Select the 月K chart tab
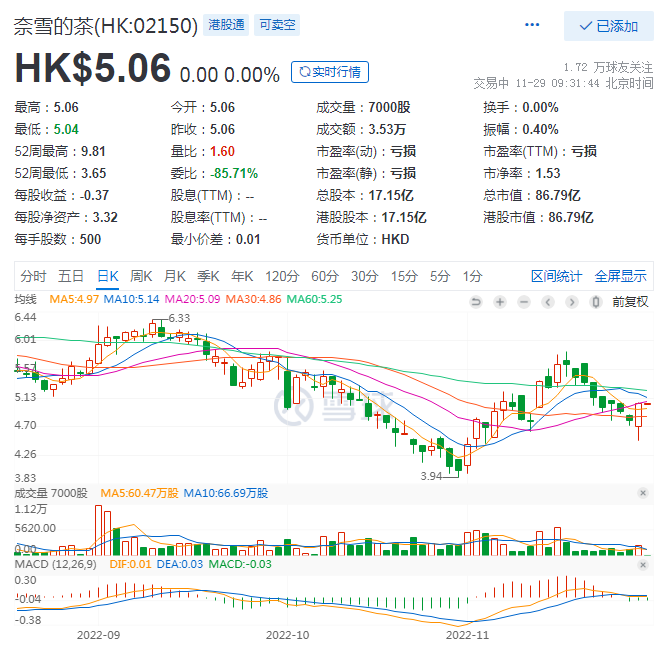 pyautogui.click(x=175, y=277)
